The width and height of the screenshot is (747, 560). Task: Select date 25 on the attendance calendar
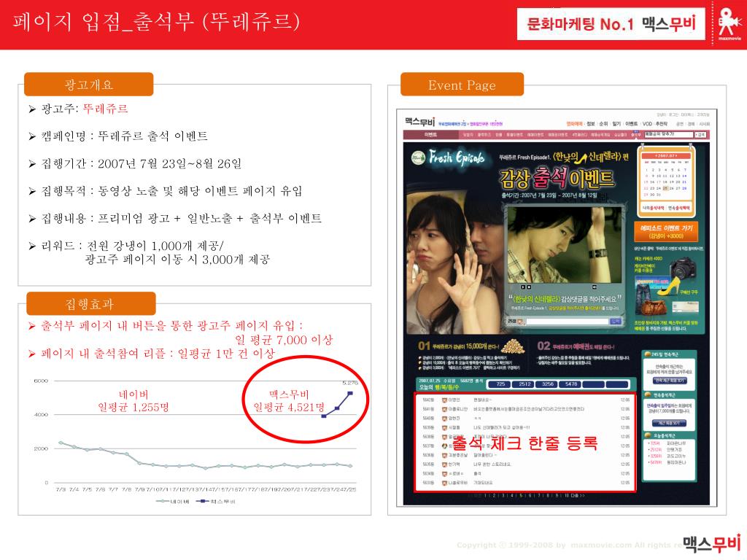(665, 188)
